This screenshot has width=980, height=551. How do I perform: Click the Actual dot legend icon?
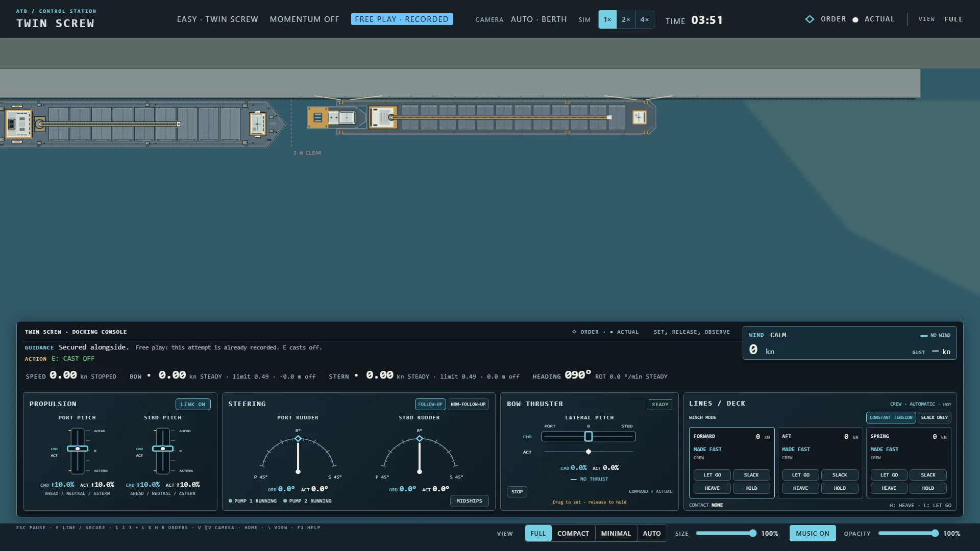(855, 20)
